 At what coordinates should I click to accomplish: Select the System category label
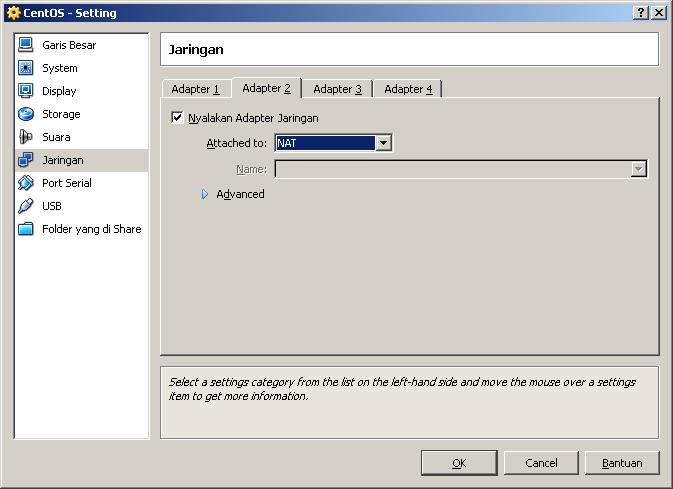coord(60,68)
